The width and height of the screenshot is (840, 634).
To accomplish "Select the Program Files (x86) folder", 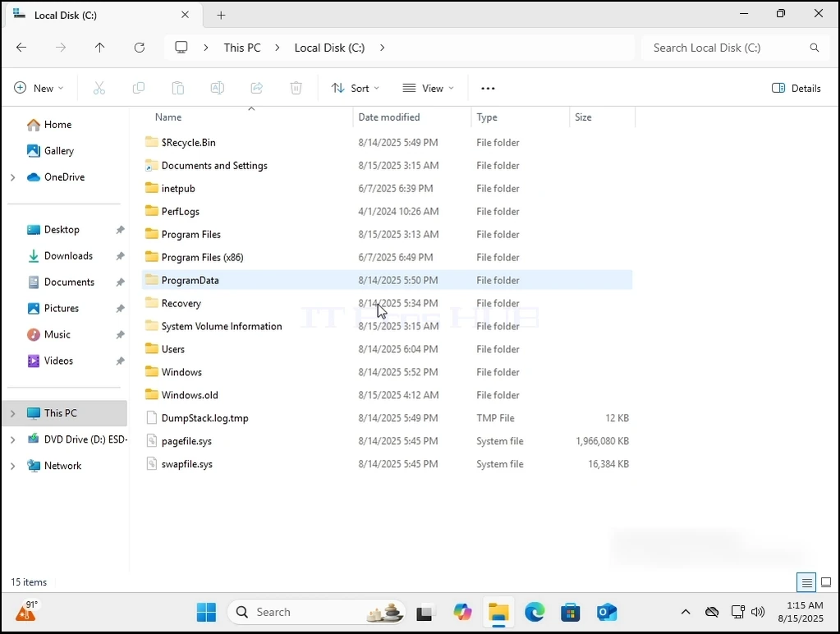I will coord(388,258).
